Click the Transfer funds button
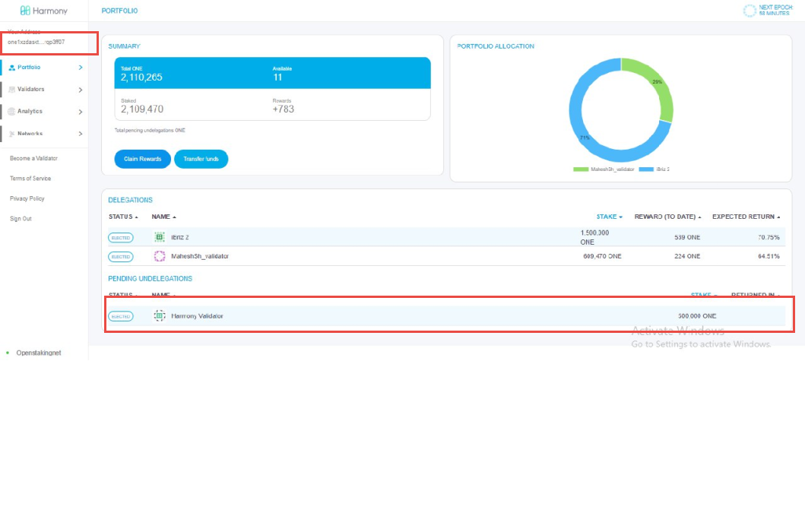This screenshot has height=532, width=805. pos(201,159)
